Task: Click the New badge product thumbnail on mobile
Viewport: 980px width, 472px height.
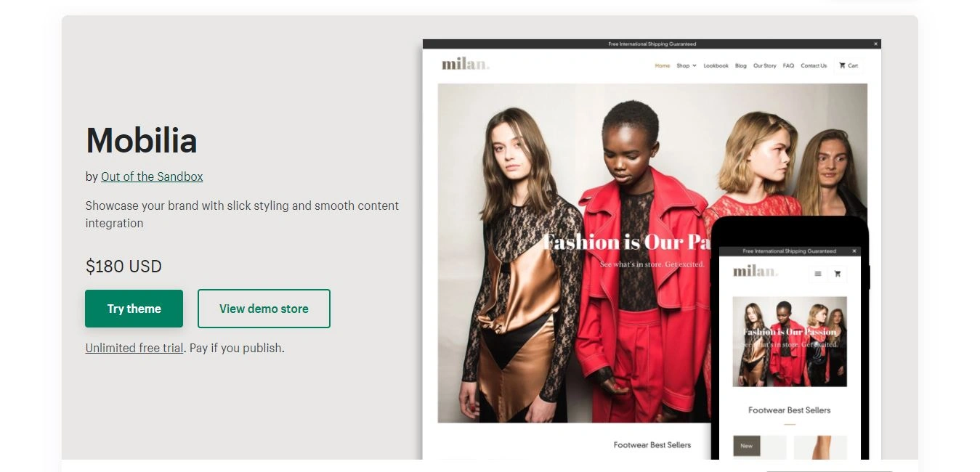Action: 759,447
